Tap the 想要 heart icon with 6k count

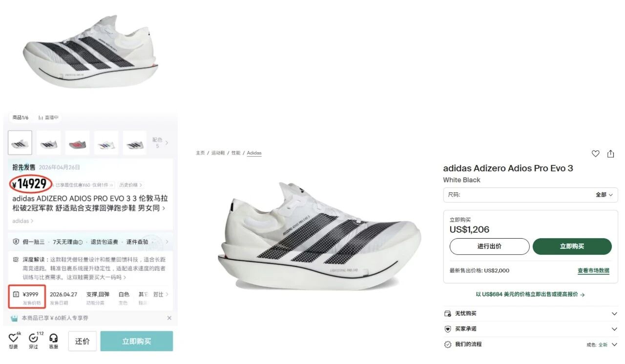click(x=13, y=338)
